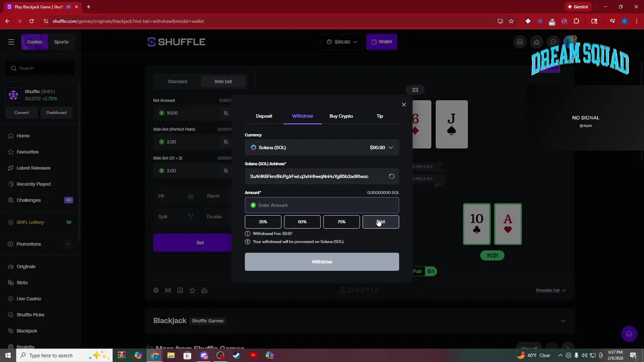This screenshot has width=644, height=362.
Task: Switch to the Sports toggle
Action: point(61,42)
